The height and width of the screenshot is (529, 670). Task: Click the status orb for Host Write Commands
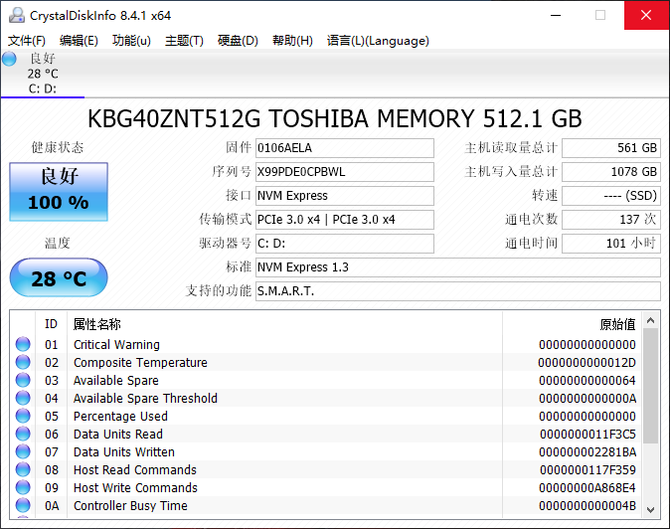23,488
